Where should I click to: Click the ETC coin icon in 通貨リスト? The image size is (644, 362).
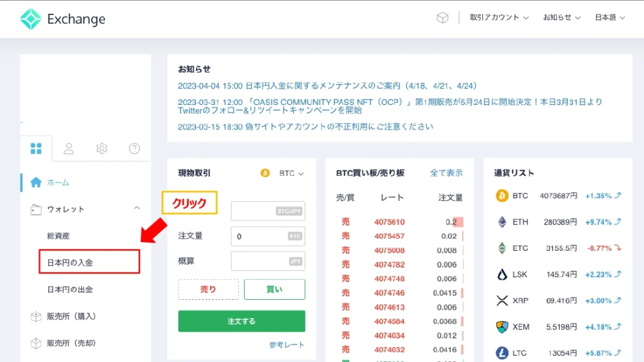(x=502, y=248)
